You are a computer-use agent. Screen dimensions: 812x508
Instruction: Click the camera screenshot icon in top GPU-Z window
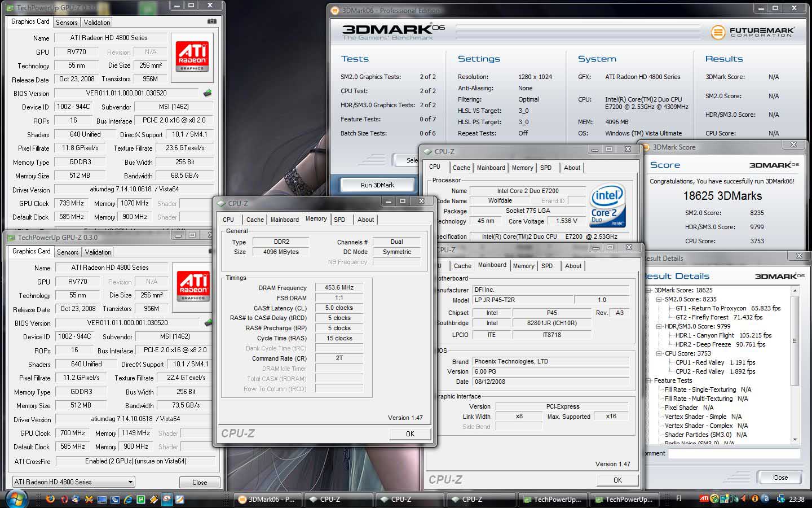point(212,21)
